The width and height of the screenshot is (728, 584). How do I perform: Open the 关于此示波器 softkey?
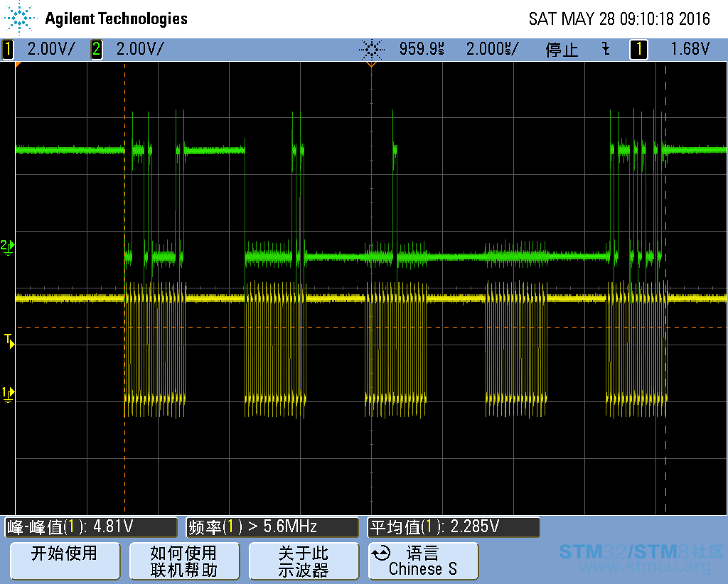pos(304,561)
